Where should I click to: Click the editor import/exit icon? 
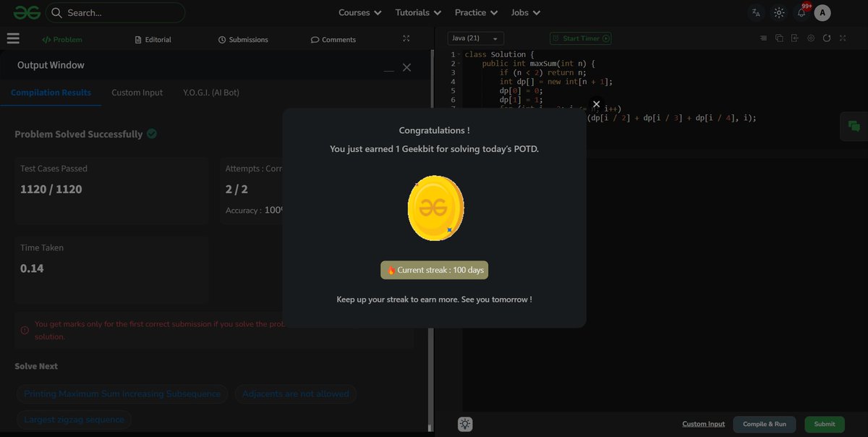click(x=795, y=38)
